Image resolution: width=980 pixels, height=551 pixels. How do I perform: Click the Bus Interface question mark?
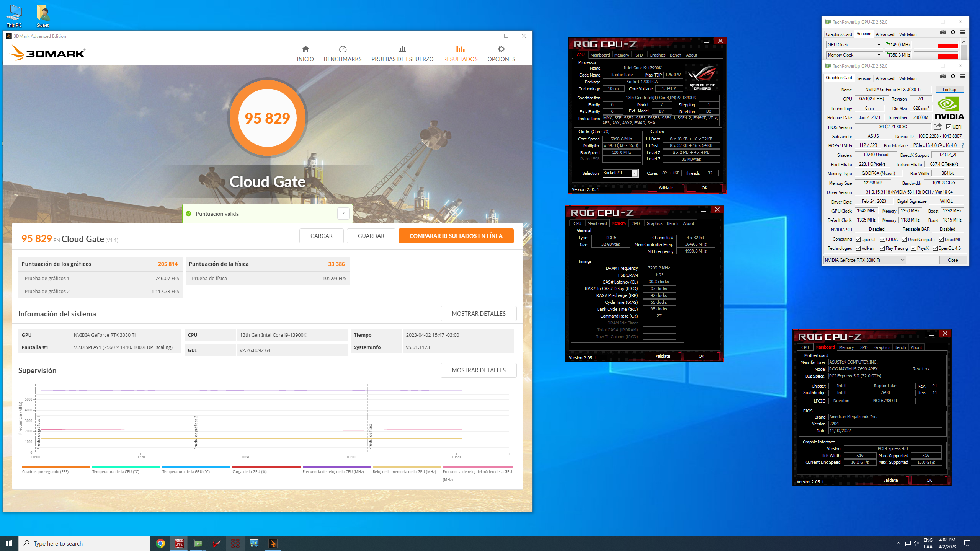[963, 145]
